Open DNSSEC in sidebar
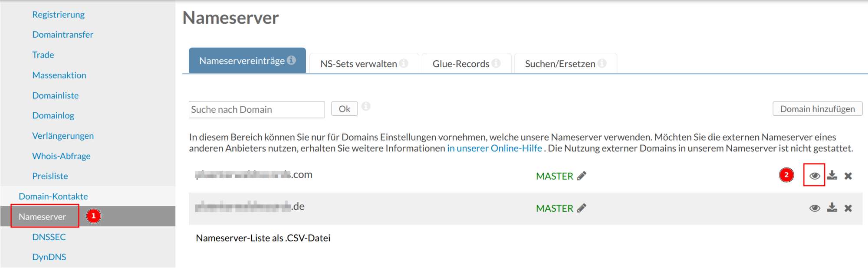 pos(49,237)
